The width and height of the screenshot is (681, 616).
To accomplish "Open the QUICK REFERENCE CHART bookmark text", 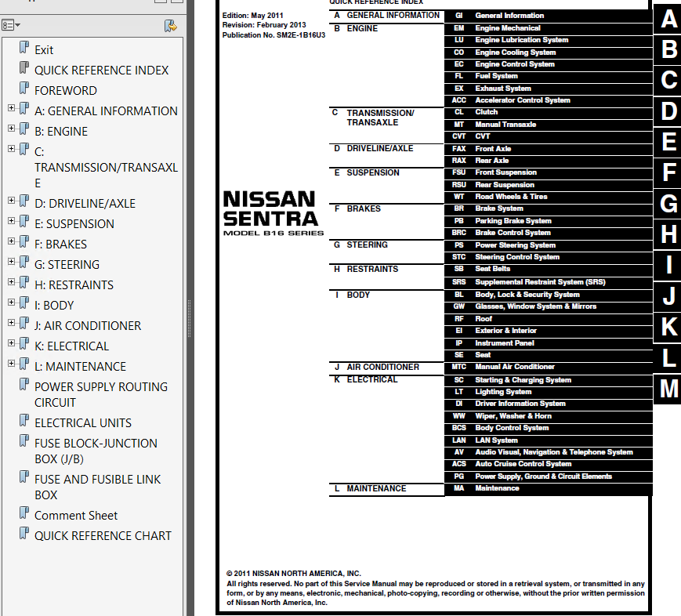I will (103, 536).
